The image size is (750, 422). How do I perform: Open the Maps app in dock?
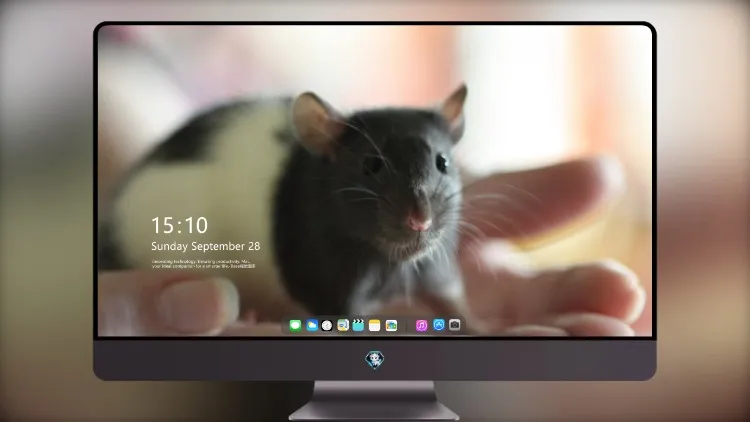pos(343,325)
